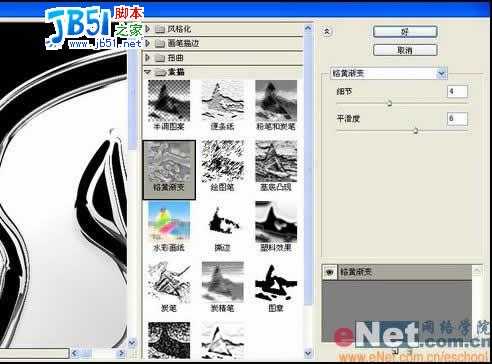Collapse the 素描 filter category triangle
492x364 pixels.
[x=147, y=72]
